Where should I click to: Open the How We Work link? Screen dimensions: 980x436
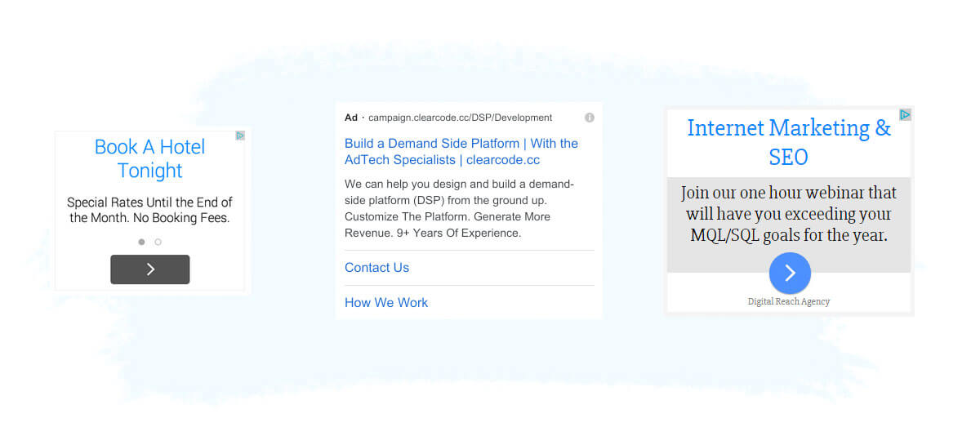pos(386,303)
